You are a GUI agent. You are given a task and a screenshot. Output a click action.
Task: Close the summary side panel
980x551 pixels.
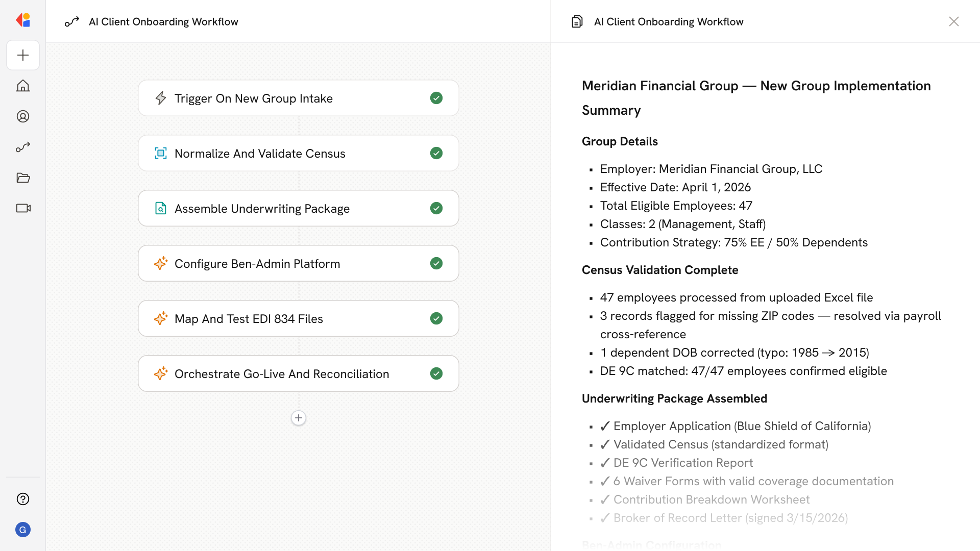953,21
